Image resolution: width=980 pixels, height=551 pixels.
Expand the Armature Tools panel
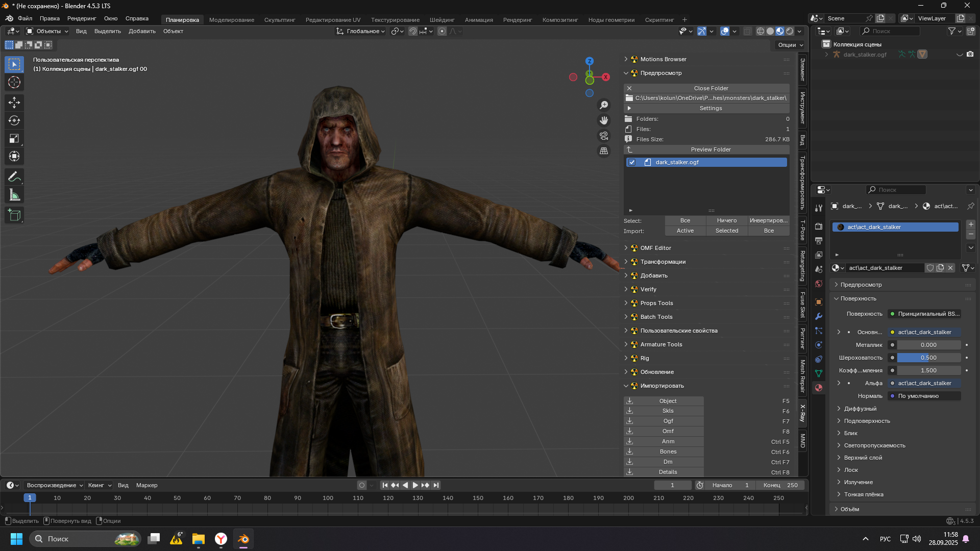[x=661, y=344]
